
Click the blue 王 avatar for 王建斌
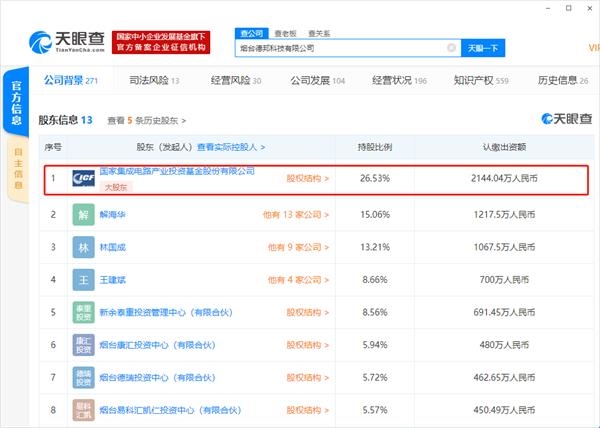(x=84, y=280)
